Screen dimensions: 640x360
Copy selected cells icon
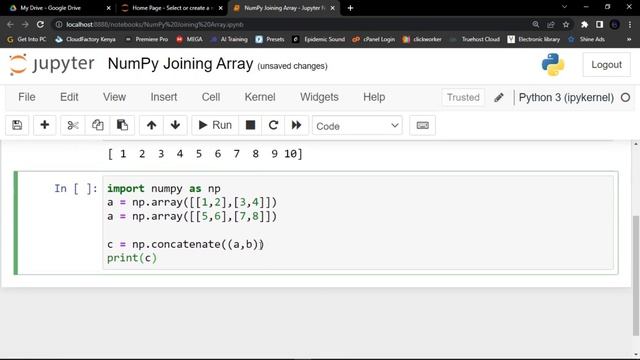(x=97, y=125)
